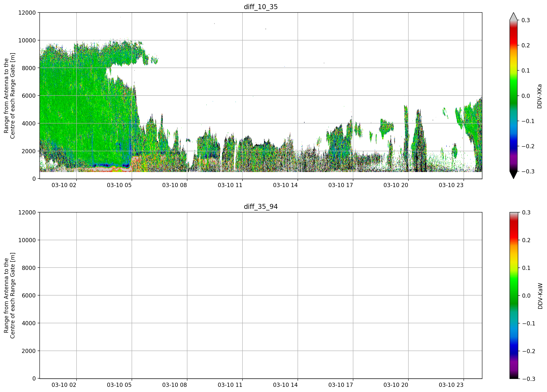547x392 pixels.
Task: Click the 0.3 tick on DDV-XKa colorbar
Action: (526, 20)
